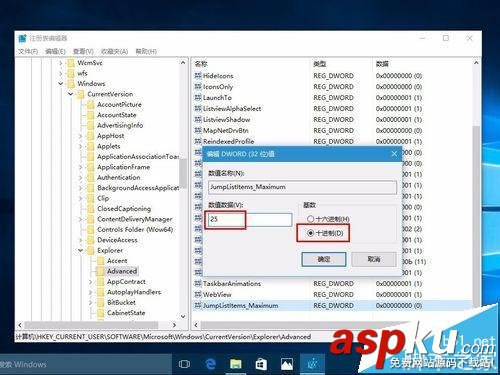Expand the AppContract tree node
The image size is (500, 375).
90,282
